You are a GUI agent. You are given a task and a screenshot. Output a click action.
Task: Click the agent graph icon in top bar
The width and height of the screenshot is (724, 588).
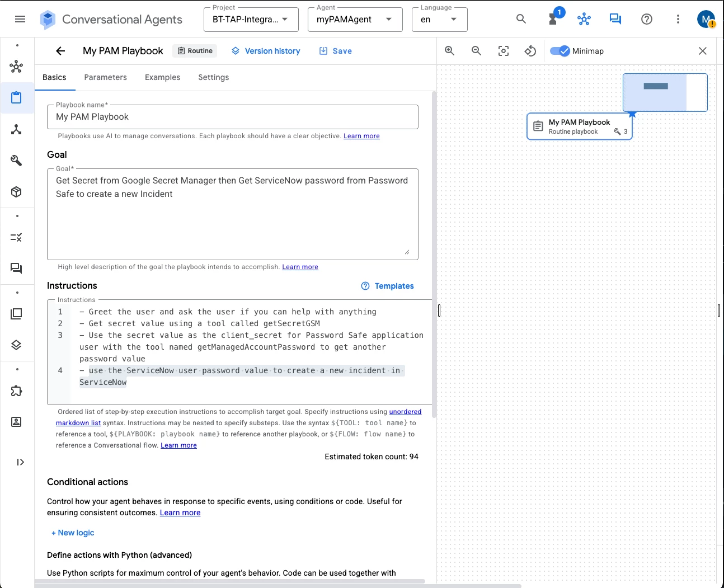[x=584, y=19]
